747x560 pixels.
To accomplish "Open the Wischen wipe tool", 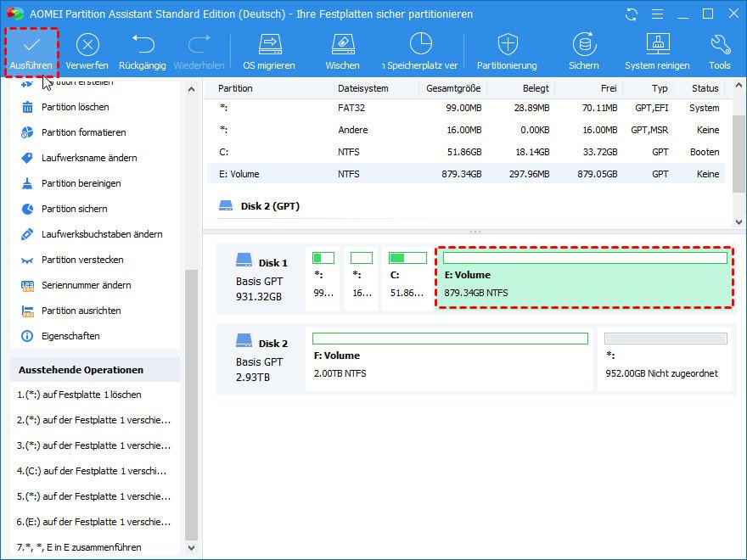I will click(x=342, y=44).
